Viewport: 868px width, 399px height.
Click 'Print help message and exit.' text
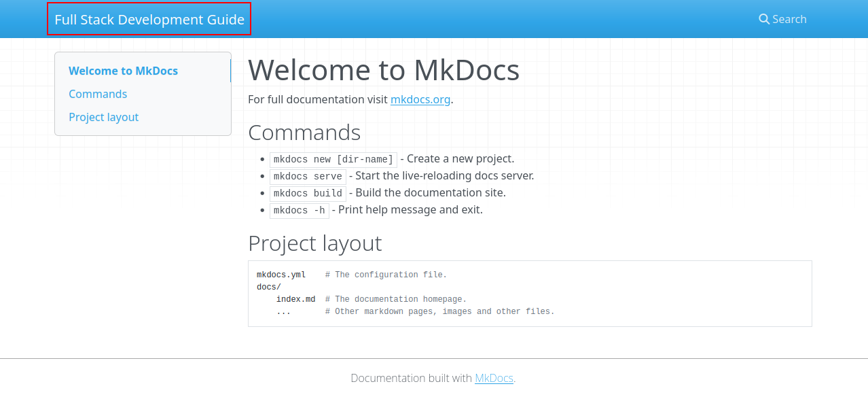pos(410,209)
